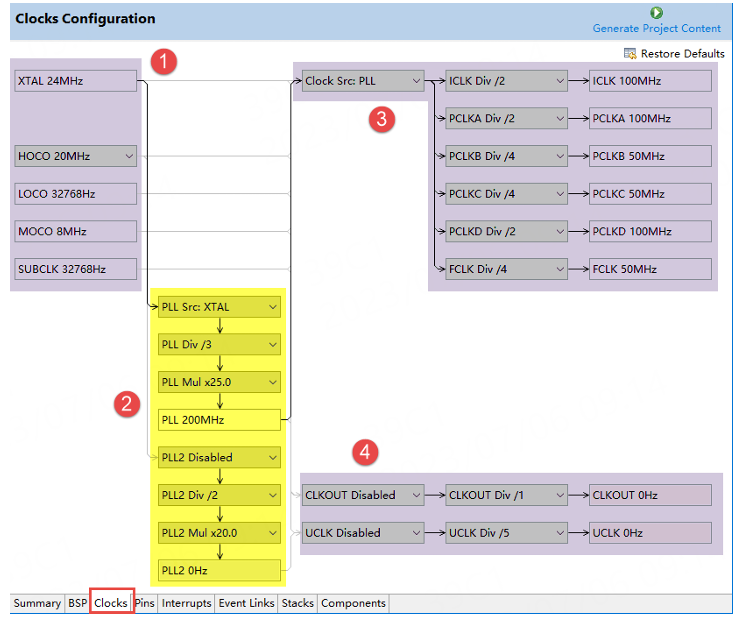738x621 pixels.
Task: Switch to the Interrupts tab
Action: coord(186,603)
